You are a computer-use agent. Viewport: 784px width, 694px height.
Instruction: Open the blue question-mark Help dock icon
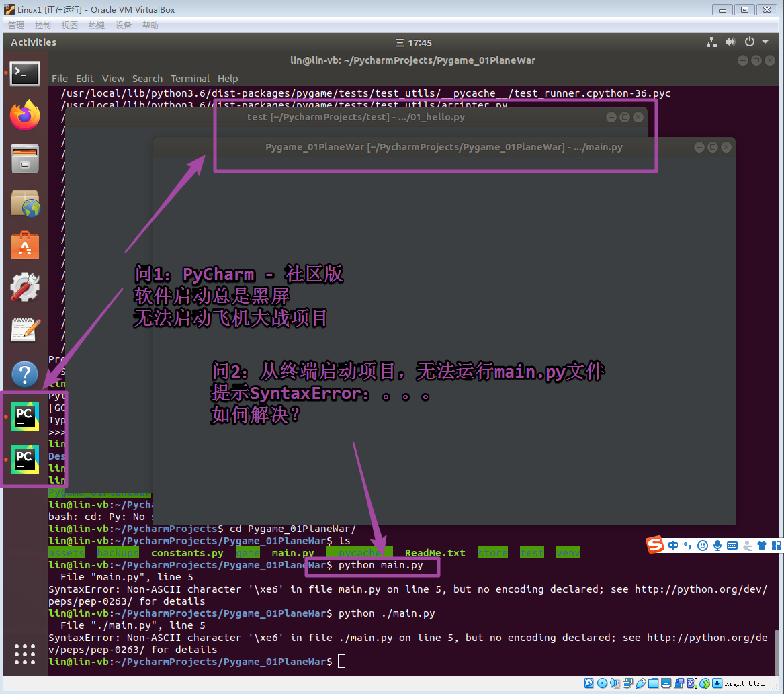point(24,374)
